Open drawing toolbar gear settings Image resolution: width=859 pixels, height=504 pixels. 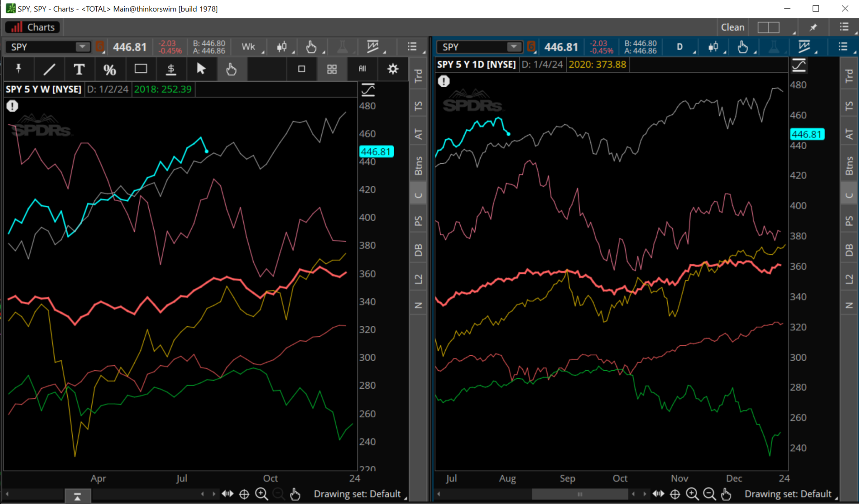[393, 69]
